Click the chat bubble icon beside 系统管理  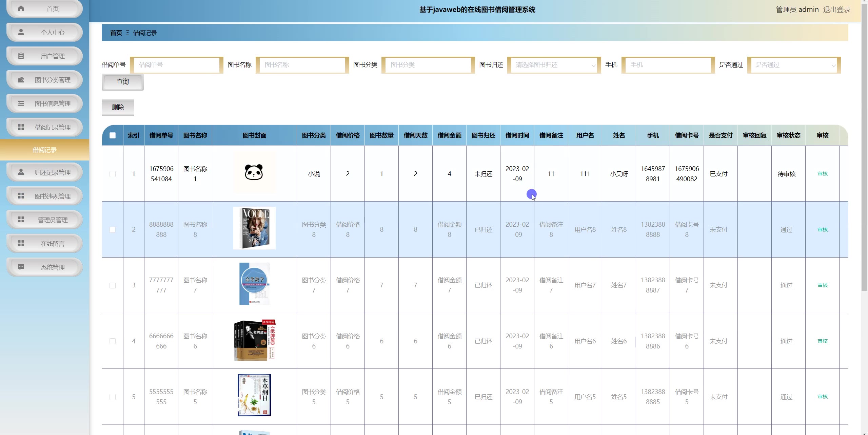click(x=21, y=267)
